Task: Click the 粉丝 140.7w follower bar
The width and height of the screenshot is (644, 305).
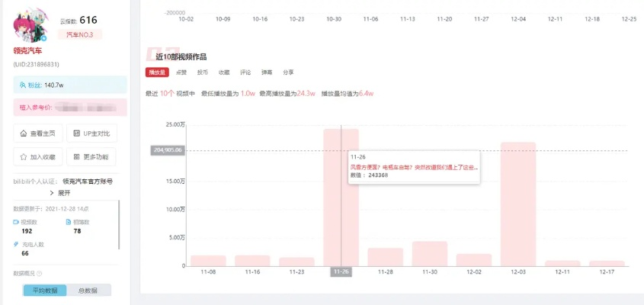Action: click(70, 85)
